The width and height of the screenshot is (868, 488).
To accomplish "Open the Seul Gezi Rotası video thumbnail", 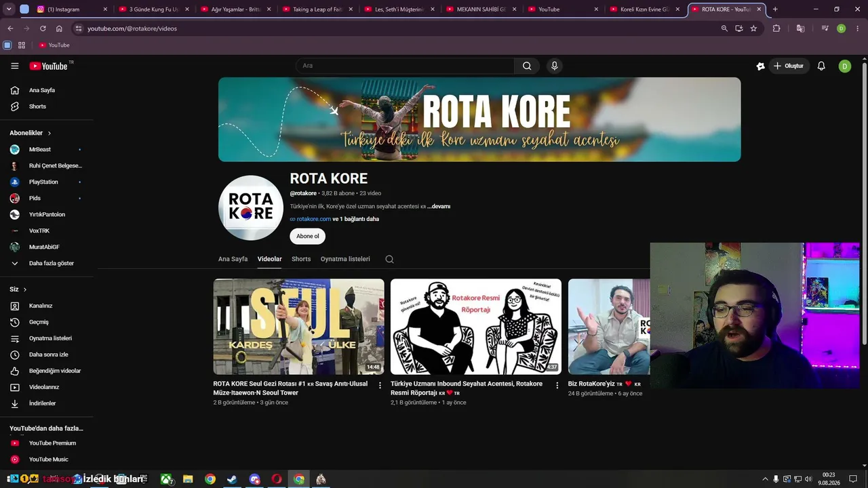I will pos(299,327).
